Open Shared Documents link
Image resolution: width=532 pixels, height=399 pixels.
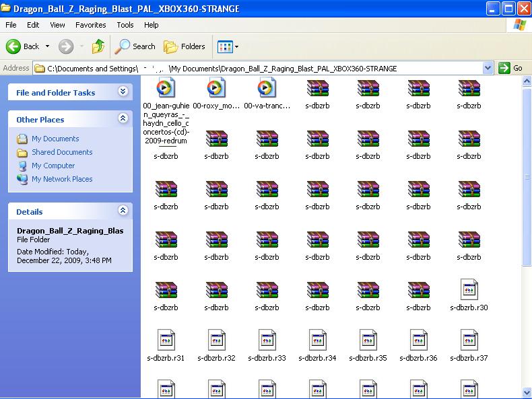(62, 152)
